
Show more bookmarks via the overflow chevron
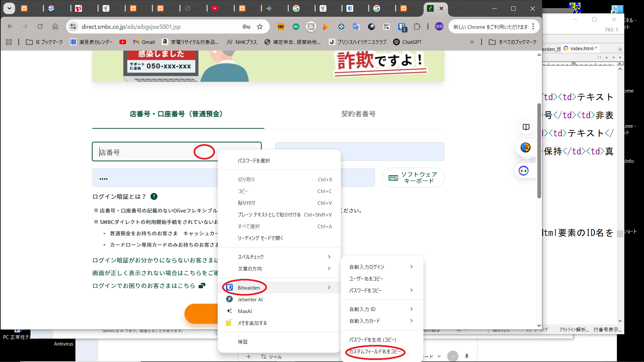point(472,42)
